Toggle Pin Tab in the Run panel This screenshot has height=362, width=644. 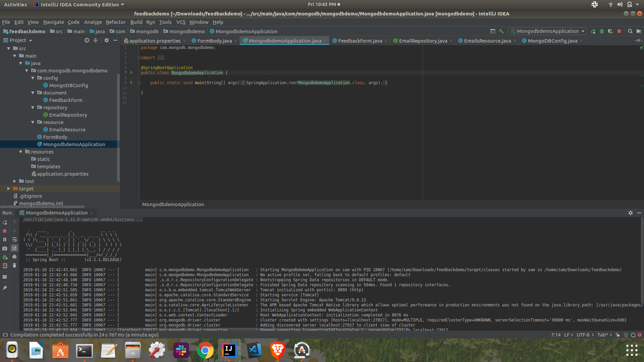point(5,288)
